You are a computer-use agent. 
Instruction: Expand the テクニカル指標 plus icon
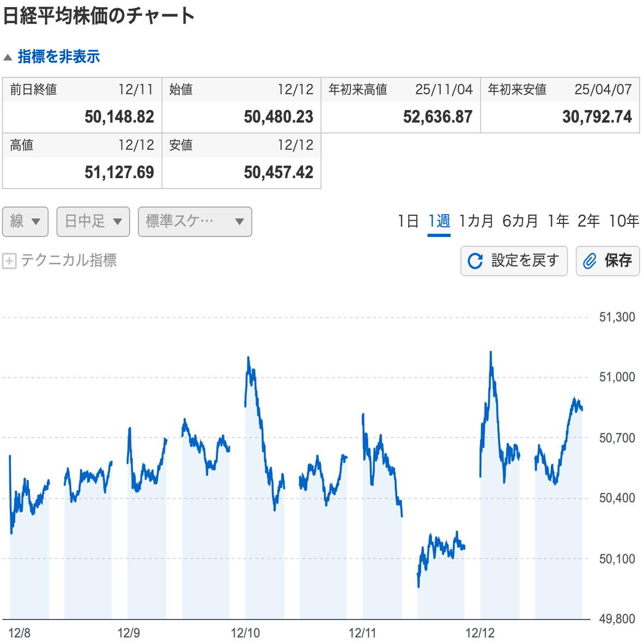tap(9, 261)
